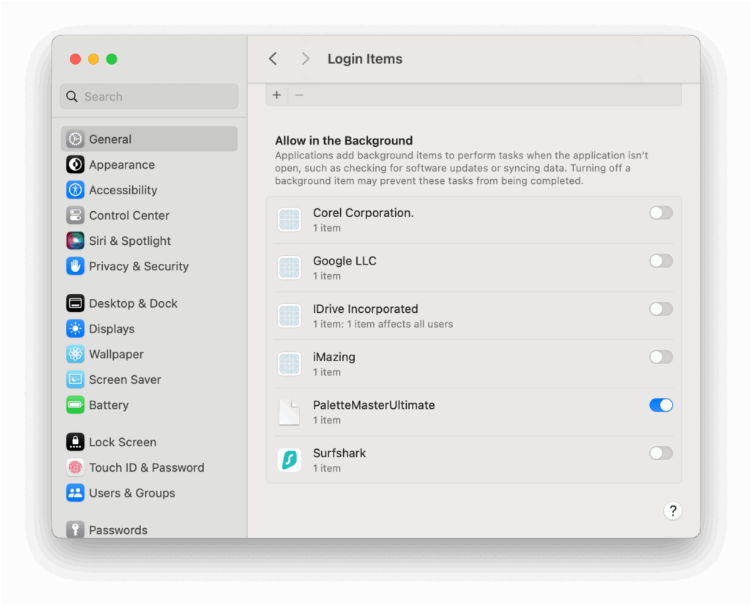Viewport: 751px width, 606px height.
Task: Select Wallpaper label in sidebar
Action: point(116,354)
